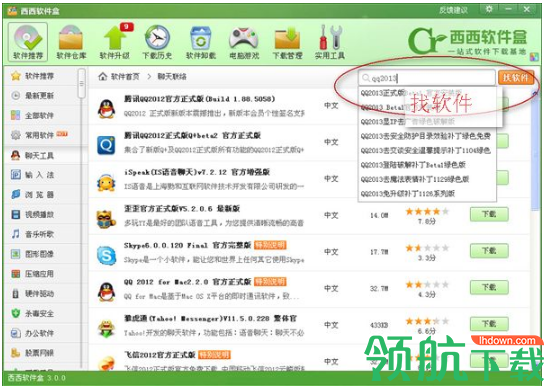Viewport: 544px width, 388px height.
Task: Choose suggestion QQ2013免升级补丁1126系列版
Action: [x=426, y=193]
